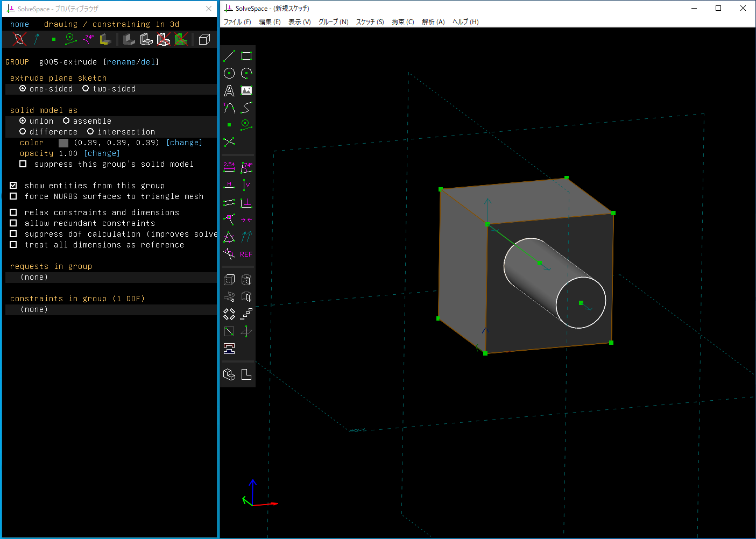756x539 pixels.
Task: Click the gray color swatch
Action: (63, 143)
